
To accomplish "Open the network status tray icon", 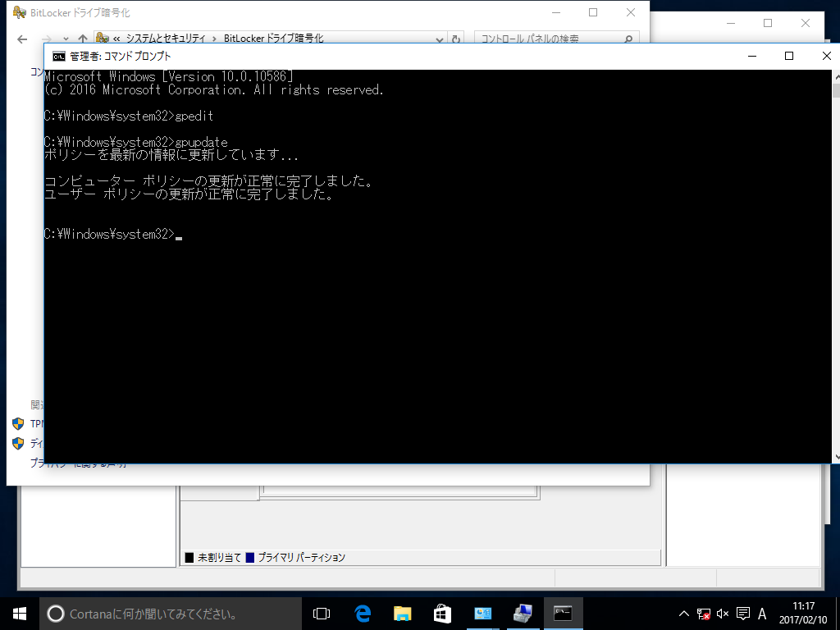I will [x=703, y=614].
